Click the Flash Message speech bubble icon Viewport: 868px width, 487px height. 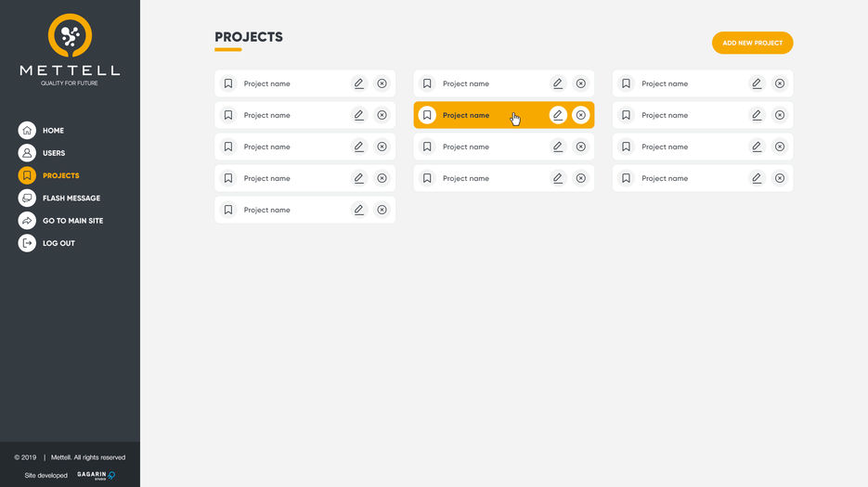pyautogui.click(x=27, y=199)
